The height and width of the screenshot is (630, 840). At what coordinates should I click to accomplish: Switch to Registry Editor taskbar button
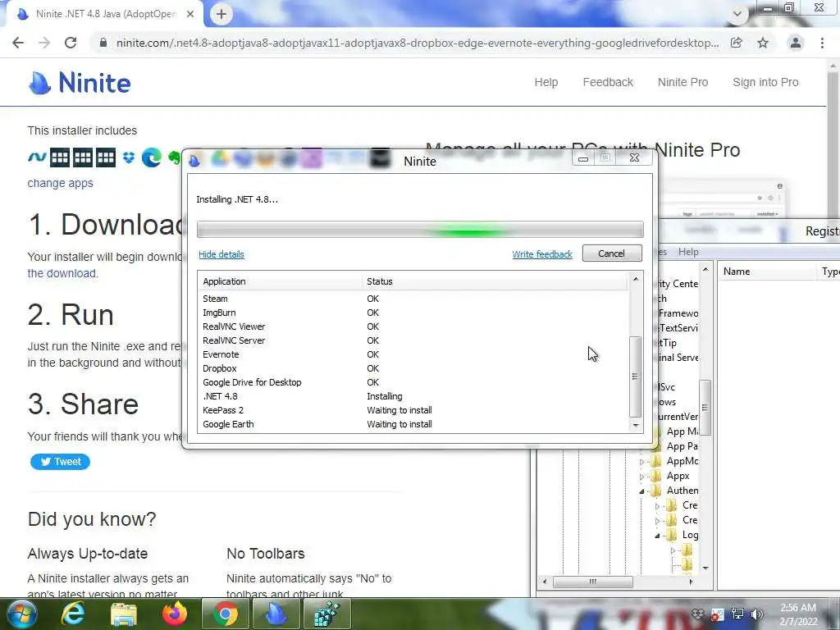tap(327, 614)
